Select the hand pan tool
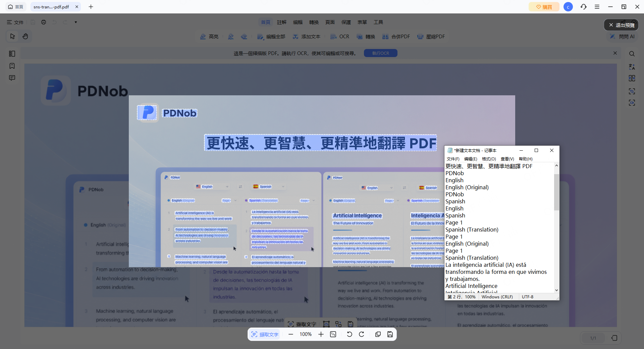 (x=25, y=36)
